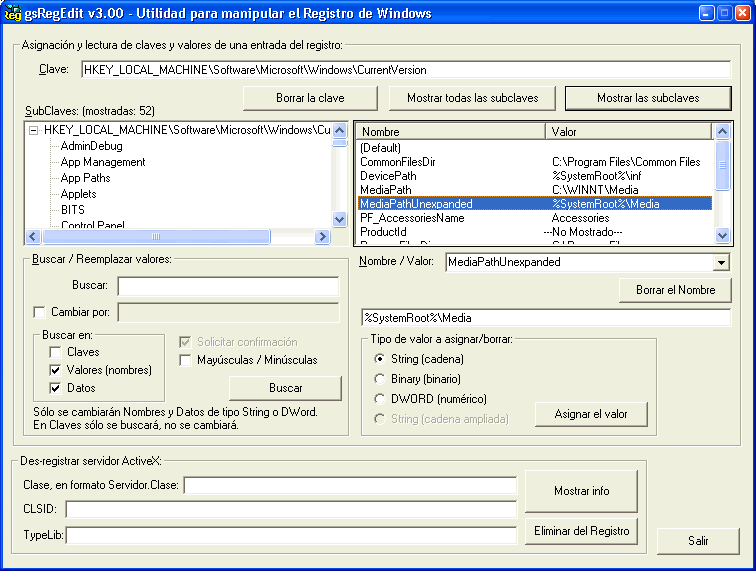This screenshot has height=571, width=756.
Task: Open the Nombre / Valor dropdown arrow
Action: click(721, 263)
